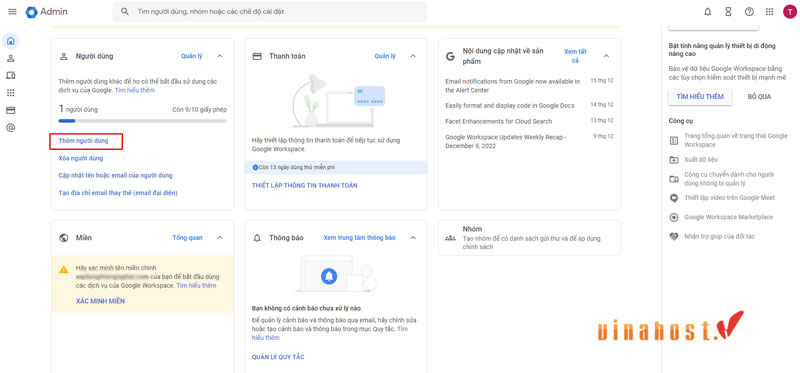Screen dimensions: 800x373
Task: Open Users icon in left sidebar
Action: pyautogui.click(x=10, y=59)
